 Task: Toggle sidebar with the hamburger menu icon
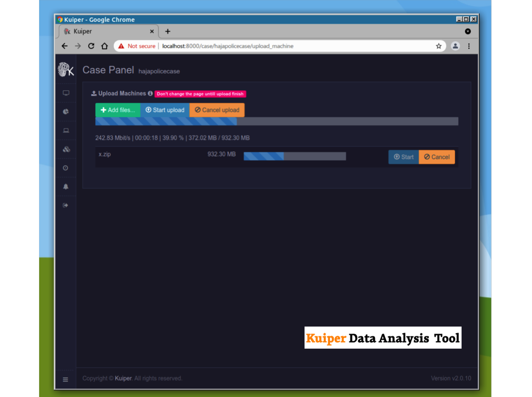66,379
